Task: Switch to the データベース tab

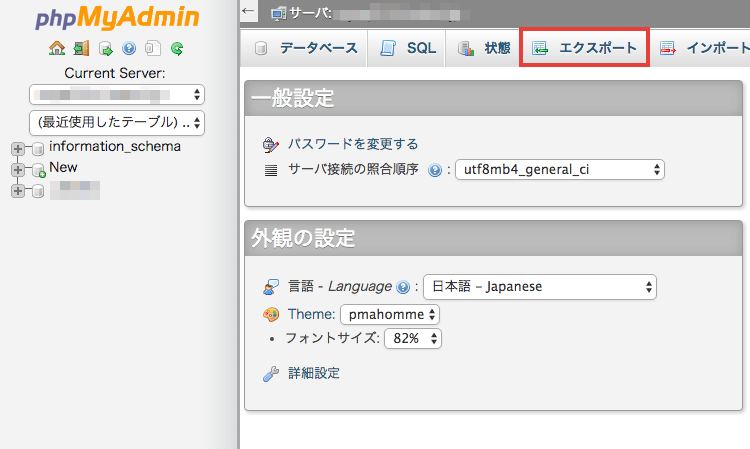Action: tap(304, 48)
